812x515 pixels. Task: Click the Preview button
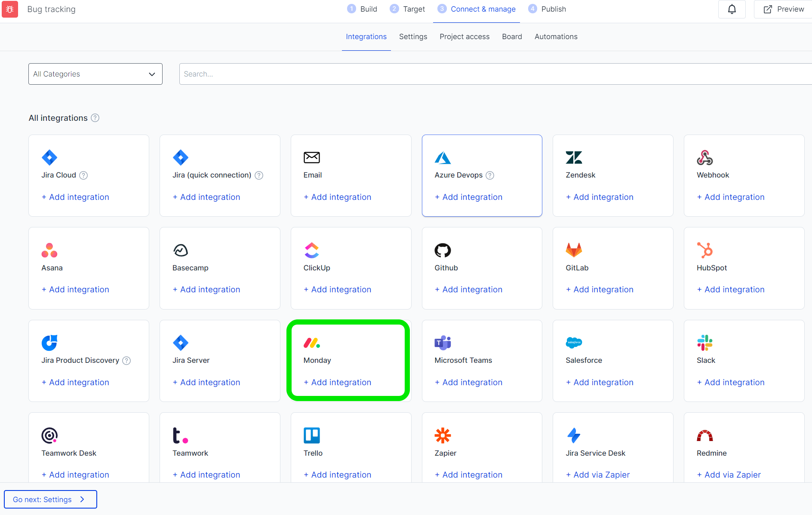783,9
